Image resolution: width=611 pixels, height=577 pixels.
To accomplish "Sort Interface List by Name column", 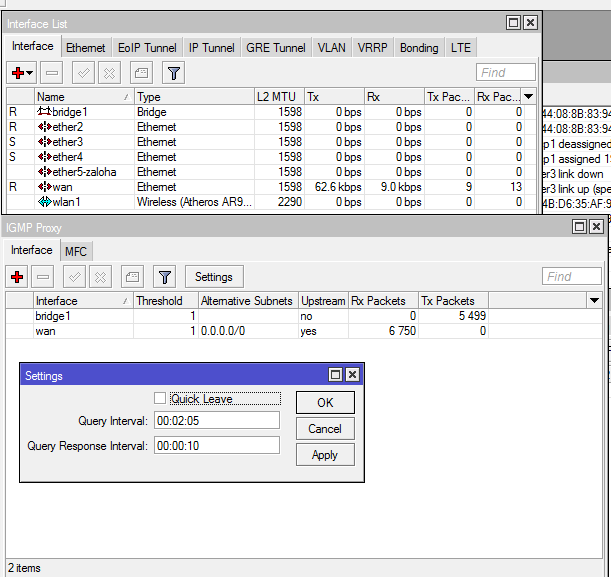I will click(x=83, y=97).
